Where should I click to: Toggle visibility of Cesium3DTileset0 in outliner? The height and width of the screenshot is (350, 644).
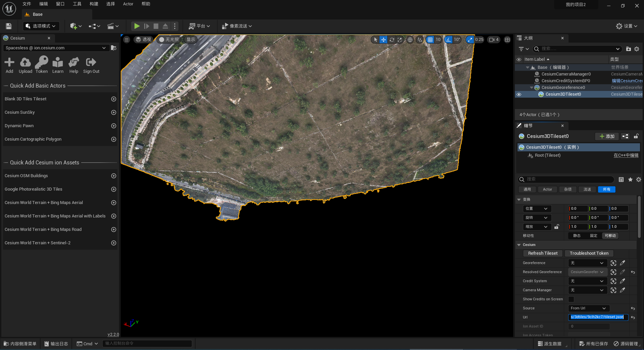pyautogui.click(x=519, y=94)
